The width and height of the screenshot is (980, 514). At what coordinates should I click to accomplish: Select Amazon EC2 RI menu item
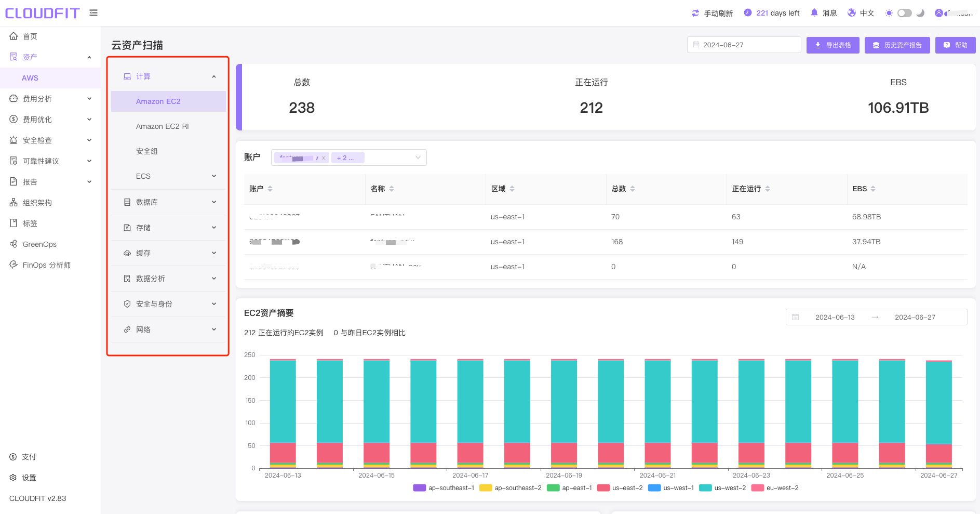[x=168, y=126]
